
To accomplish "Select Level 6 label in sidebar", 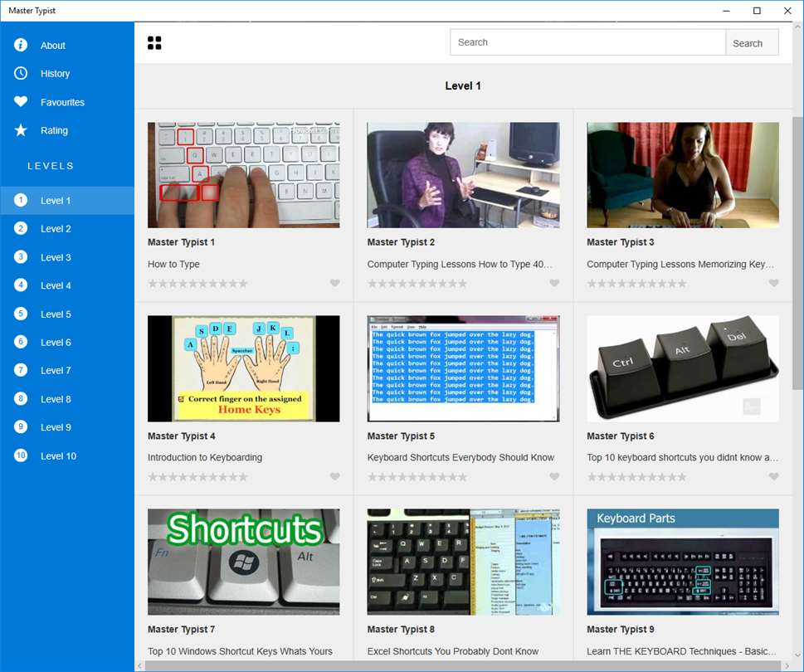I will coord(56,343).
